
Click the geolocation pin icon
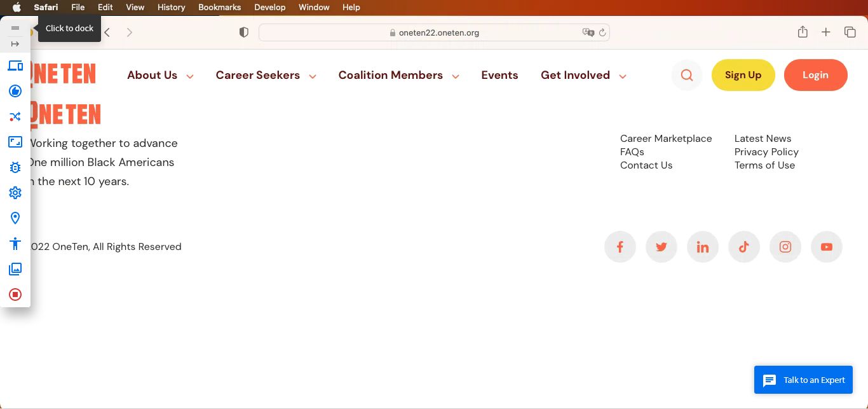[x=15, y=218]
